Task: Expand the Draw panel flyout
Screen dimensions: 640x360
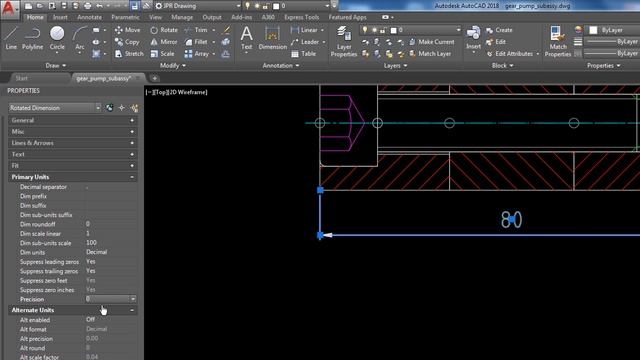Action: (x=56, y=66)
